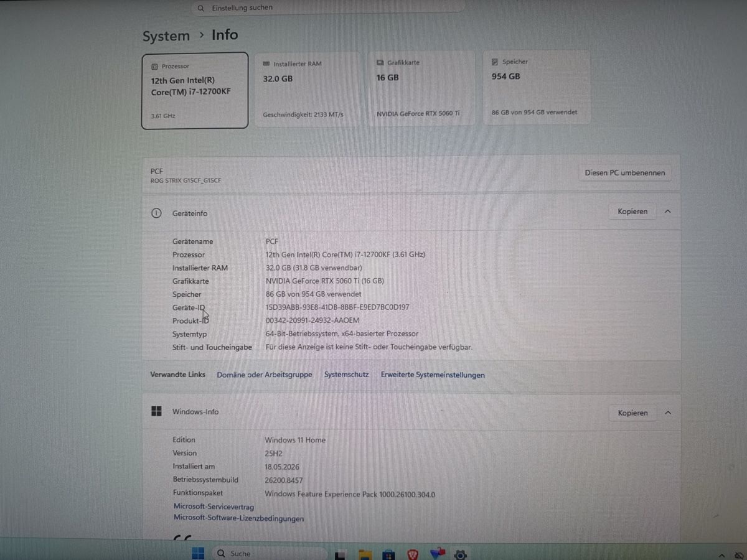Click the Grafikkarte value in Geräteinfo

[x=324, y=281]
